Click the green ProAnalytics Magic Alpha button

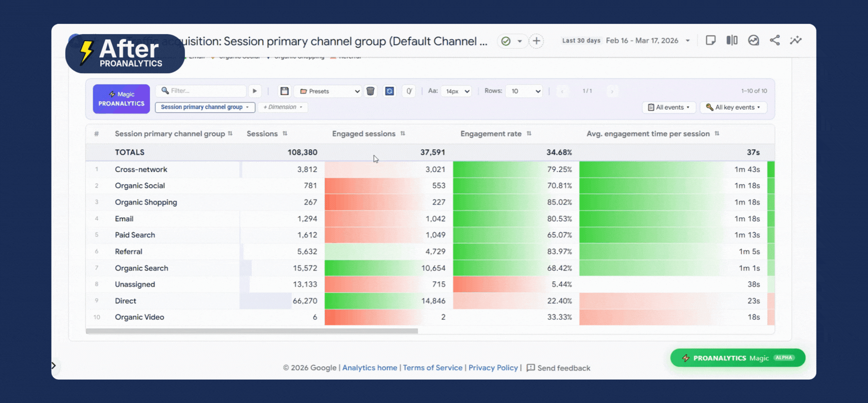click(x=738, y=358)
